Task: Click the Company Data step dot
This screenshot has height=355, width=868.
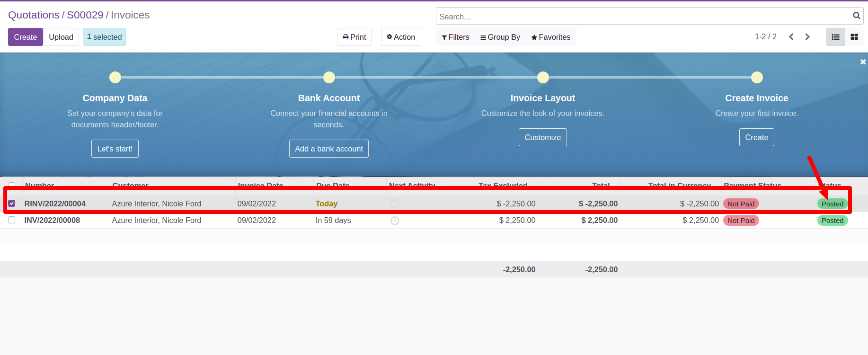Action: (115, 77)
